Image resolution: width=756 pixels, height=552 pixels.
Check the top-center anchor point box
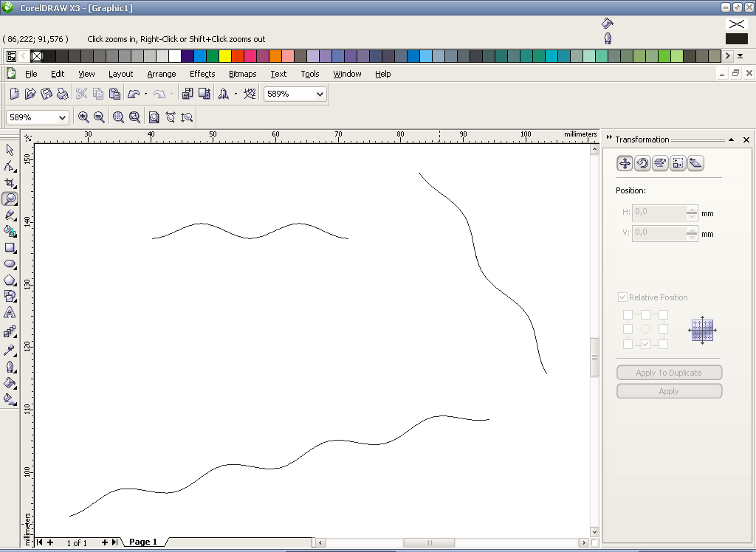point(645,315)
